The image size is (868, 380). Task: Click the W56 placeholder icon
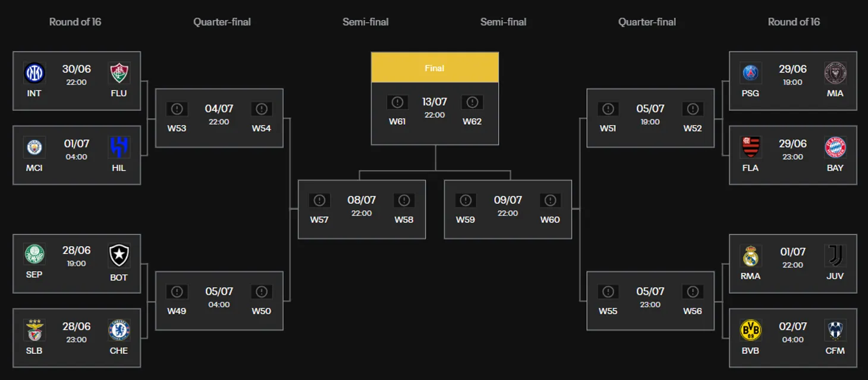point(692,291)
